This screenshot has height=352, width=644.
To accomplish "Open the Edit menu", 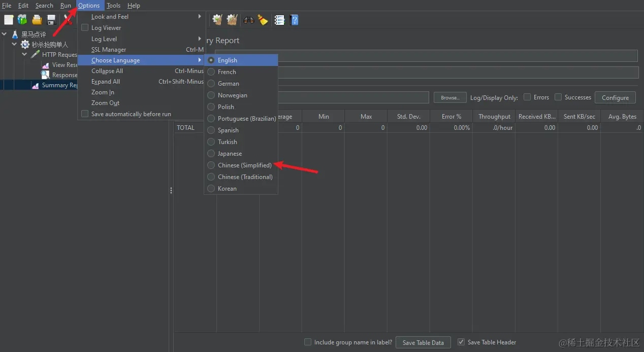I will click(x=23, y=5).
